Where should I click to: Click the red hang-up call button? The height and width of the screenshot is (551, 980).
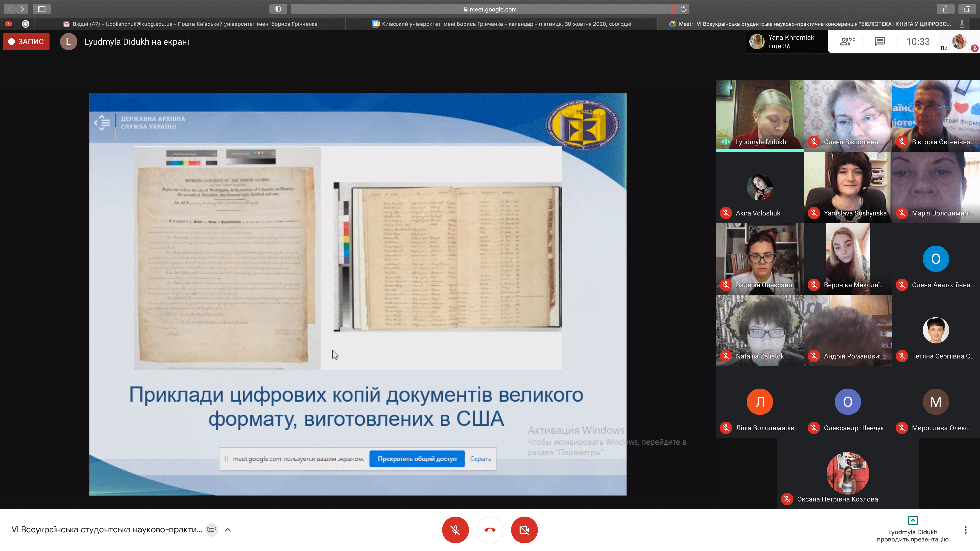coord(490,530)
